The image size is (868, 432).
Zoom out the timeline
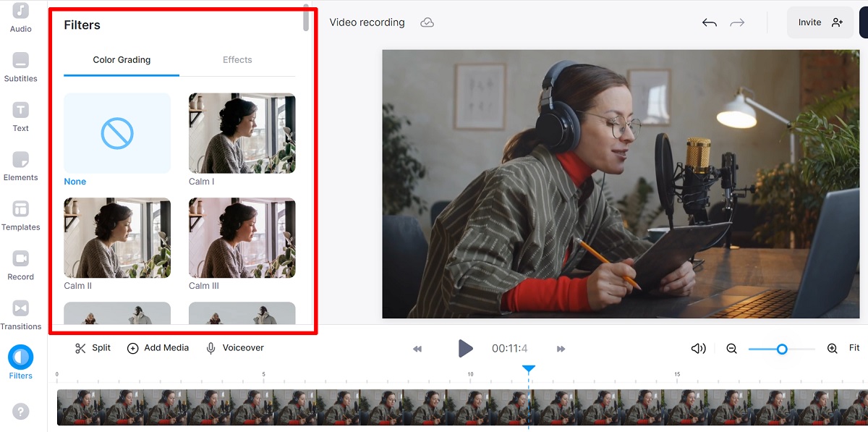[731, 349]
